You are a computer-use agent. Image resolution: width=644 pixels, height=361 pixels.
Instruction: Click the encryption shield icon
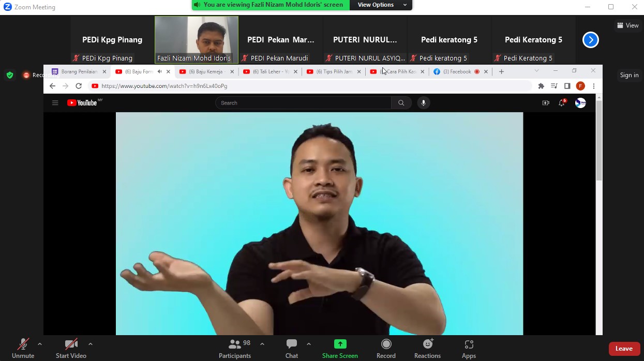10,75
